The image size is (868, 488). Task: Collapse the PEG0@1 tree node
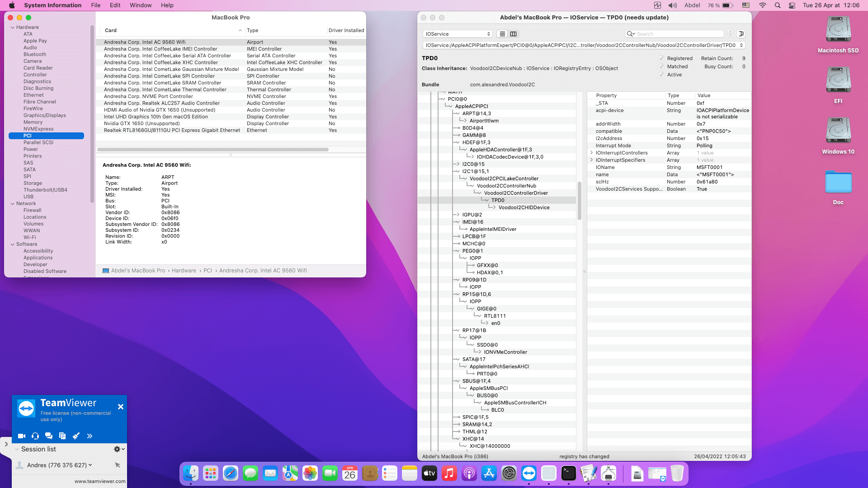(x=458, y=251)
